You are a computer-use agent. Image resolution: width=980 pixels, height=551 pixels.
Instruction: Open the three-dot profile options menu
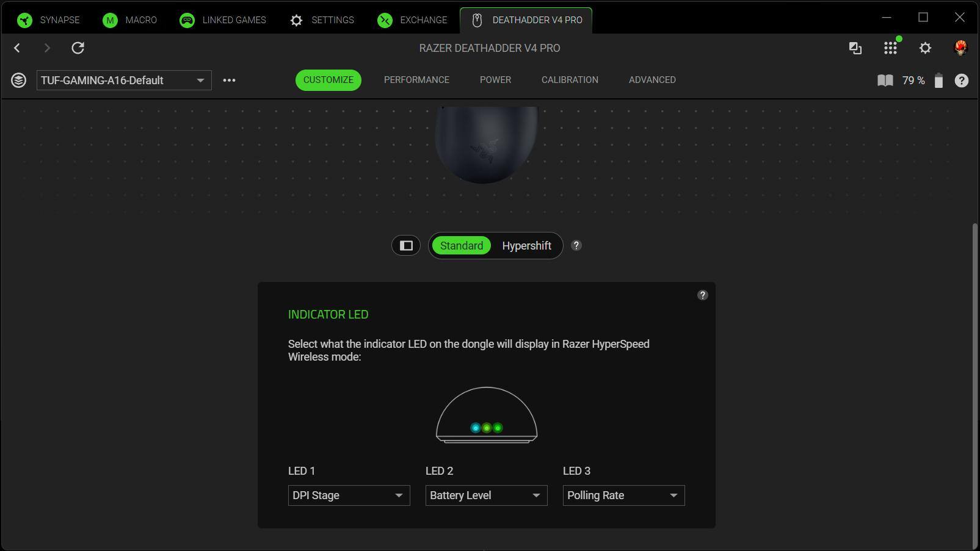[x=229, y=81]
